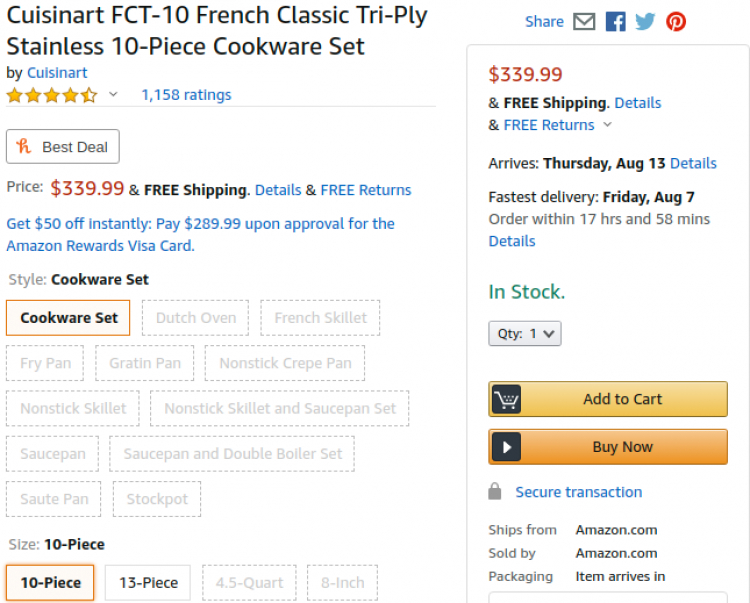Select the French Skillet style option
This screenshot has width=750, height=603.
(320, 318)
